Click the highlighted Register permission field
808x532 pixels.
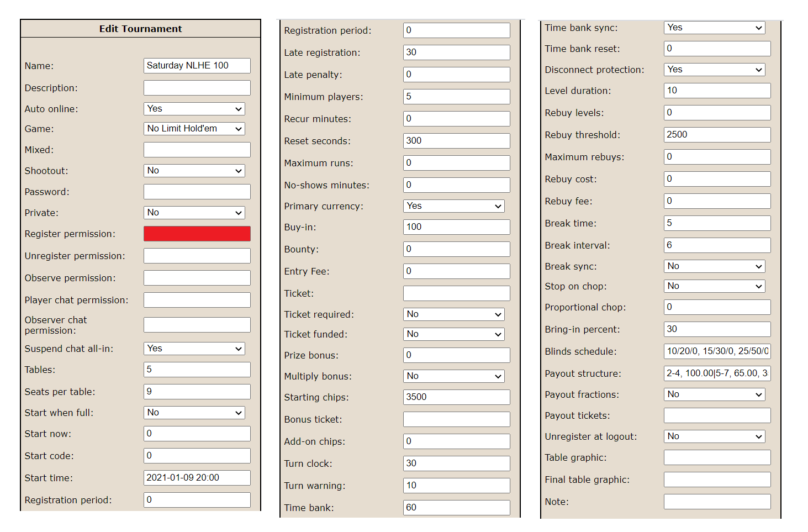pyautogui.click(x=197, y=233)
